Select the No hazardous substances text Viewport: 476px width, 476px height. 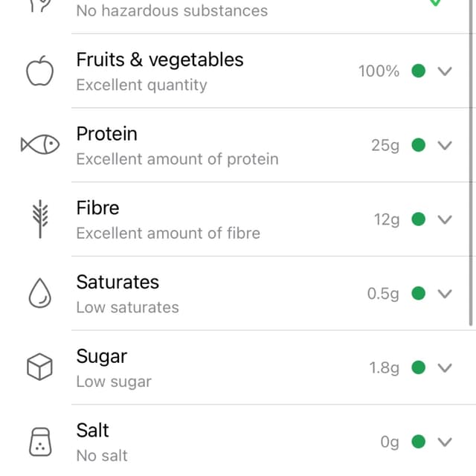[x=172, y=10]
